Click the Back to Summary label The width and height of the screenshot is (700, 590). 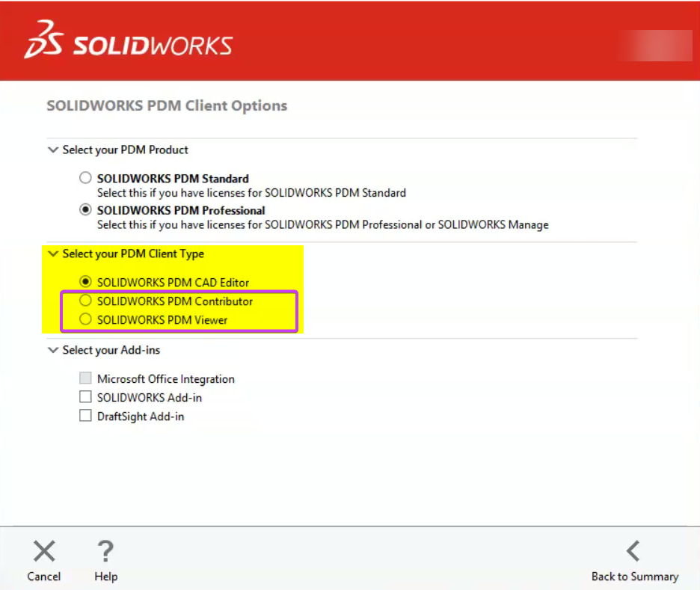(635, 576)
